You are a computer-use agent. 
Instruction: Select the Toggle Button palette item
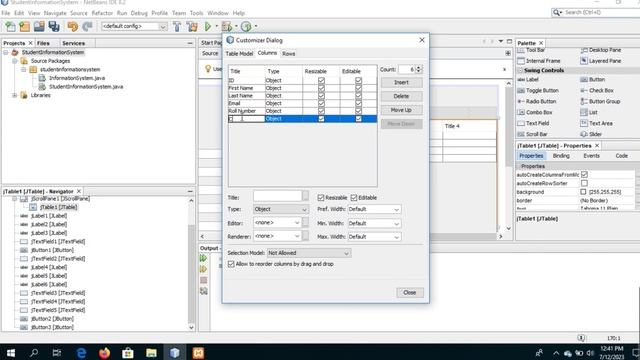[538, 90]
